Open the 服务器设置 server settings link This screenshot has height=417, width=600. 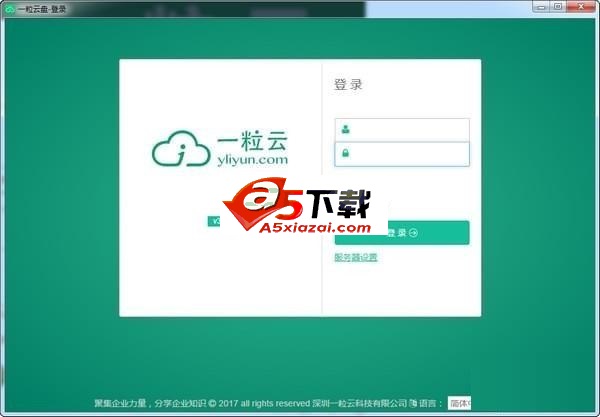click(x=356, y=257)
